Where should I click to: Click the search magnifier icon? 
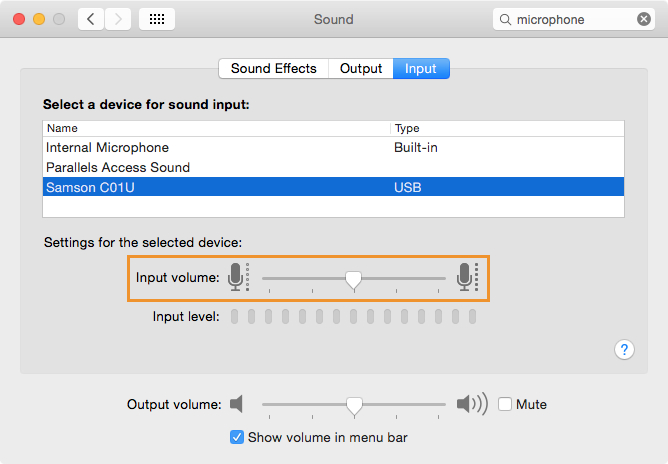(x=505, y=20)
